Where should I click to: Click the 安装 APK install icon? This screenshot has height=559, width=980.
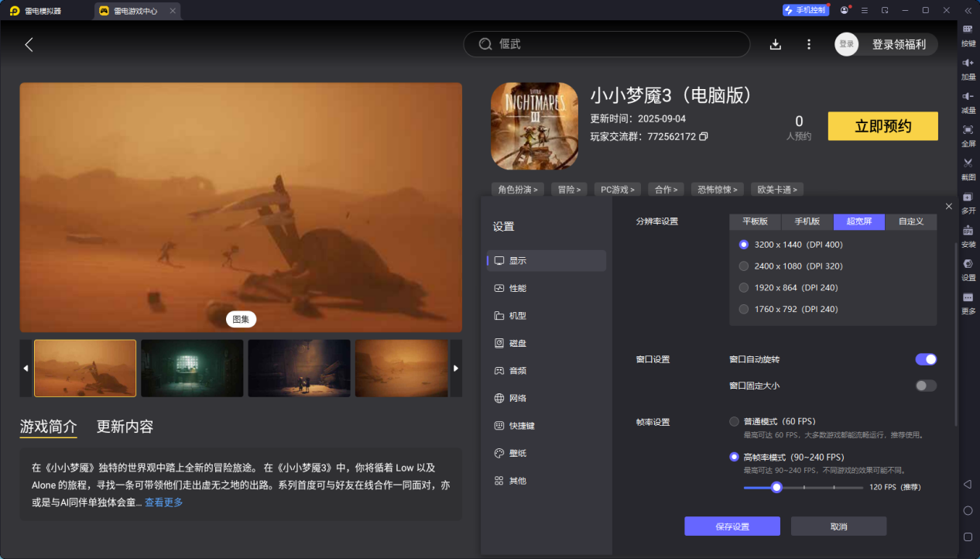[x=968, y=230]
